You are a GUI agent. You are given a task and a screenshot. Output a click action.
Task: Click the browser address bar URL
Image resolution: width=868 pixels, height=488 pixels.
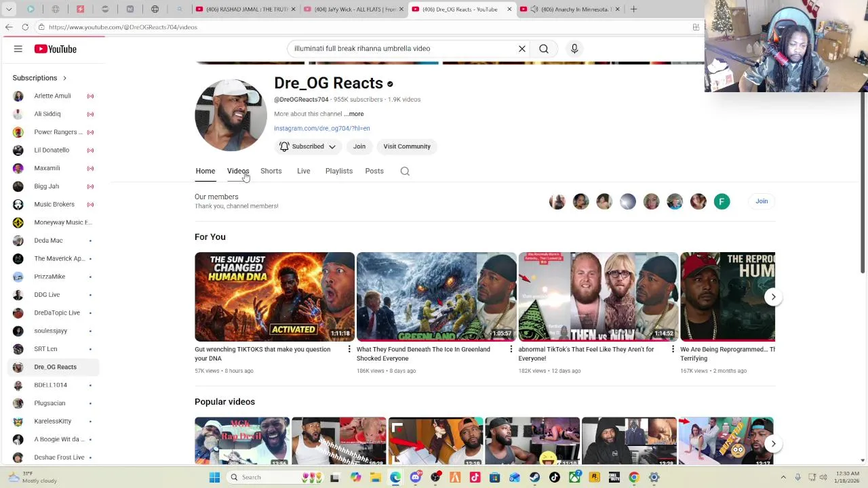123,27
